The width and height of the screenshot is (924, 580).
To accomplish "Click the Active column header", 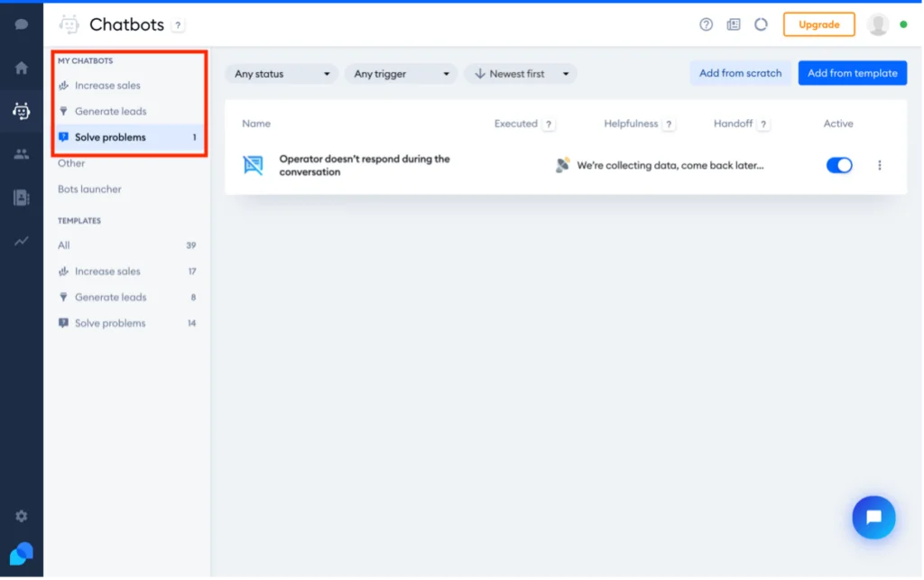I will coord(838,124).
